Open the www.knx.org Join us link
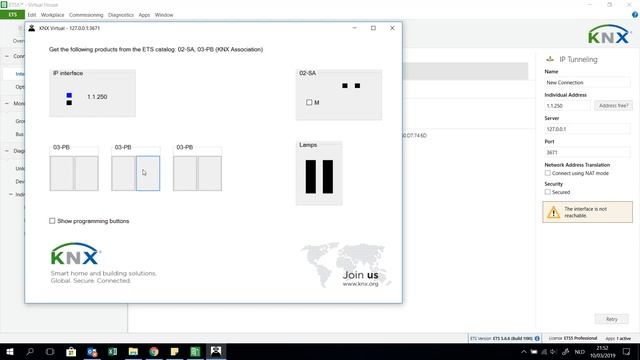 point(360,284)
